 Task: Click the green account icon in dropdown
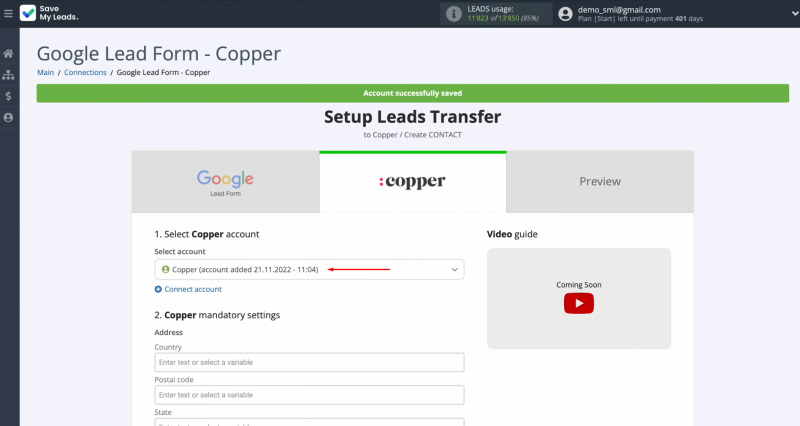coord(165,269)
